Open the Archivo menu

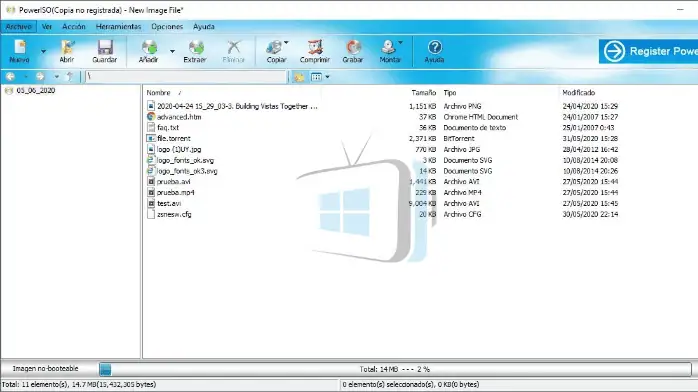click(19, 27)
